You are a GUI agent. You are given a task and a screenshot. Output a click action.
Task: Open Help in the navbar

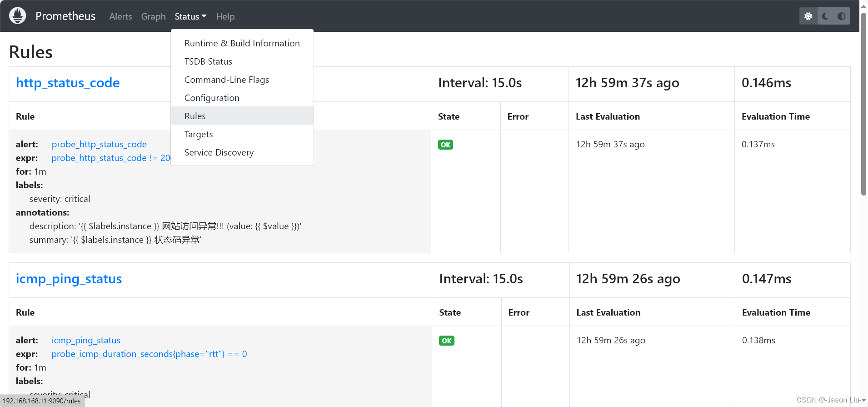coord(225,16)
